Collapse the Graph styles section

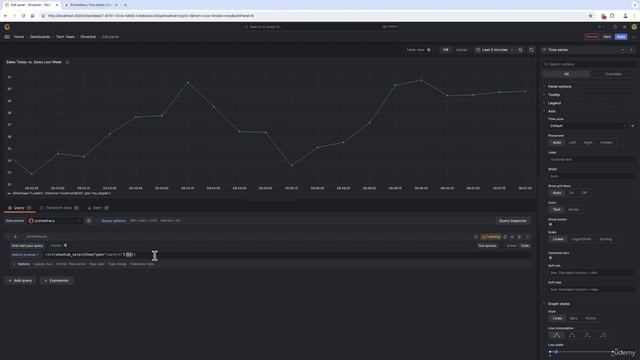pos(558,304)
